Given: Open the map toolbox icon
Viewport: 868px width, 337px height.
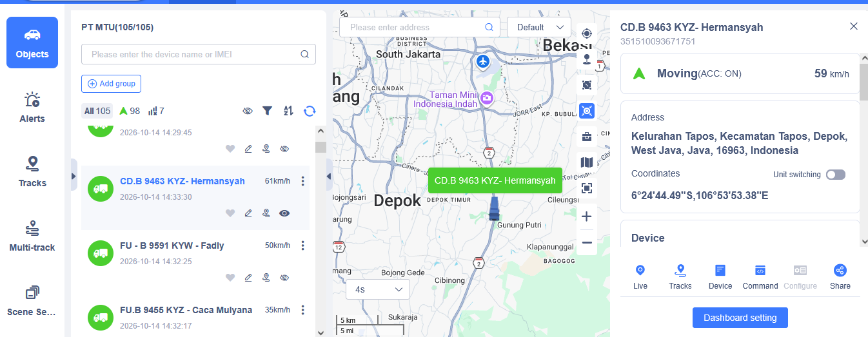Looking at the screenshot, I should pos(586,137).
